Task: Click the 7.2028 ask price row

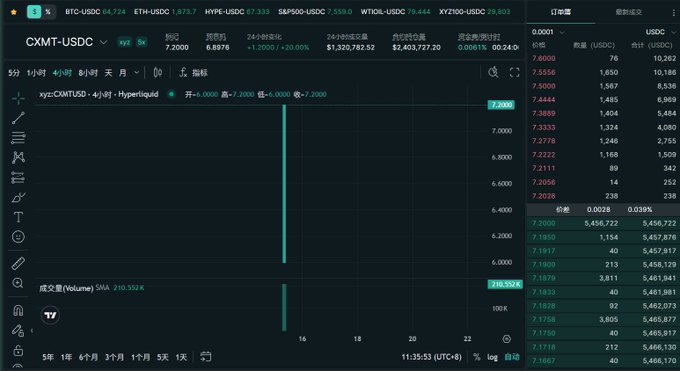Action: 603,196
